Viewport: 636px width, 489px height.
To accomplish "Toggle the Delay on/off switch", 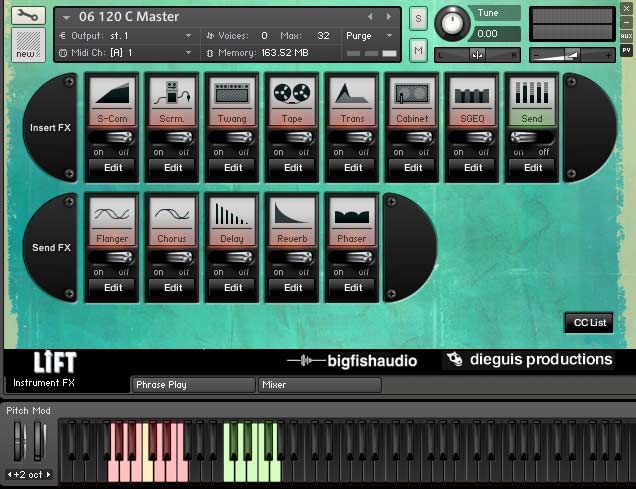I will [x=232, y=258].
